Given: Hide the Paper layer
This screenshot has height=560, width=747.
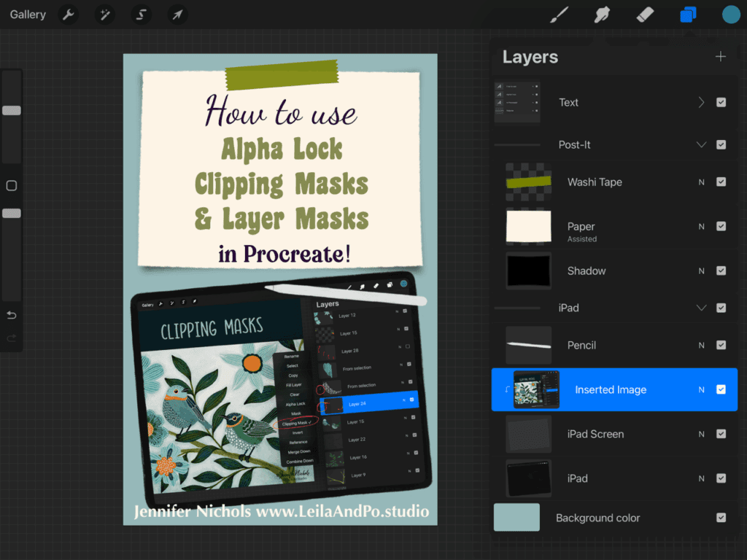Looking at the screenshot, I should click(721, 226).
